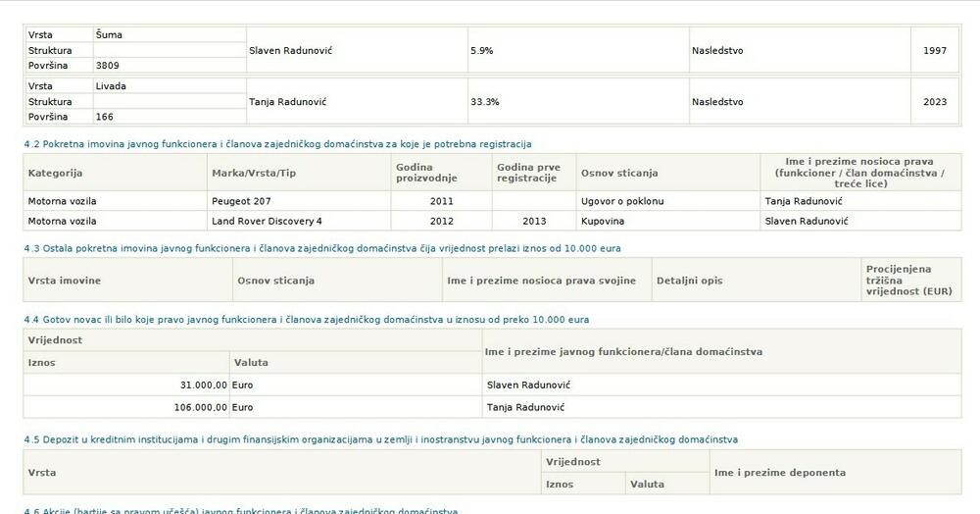Click the 33.3% ownership share cell
The height and width of the screenshot is (514, 980).
click(485, 101)
